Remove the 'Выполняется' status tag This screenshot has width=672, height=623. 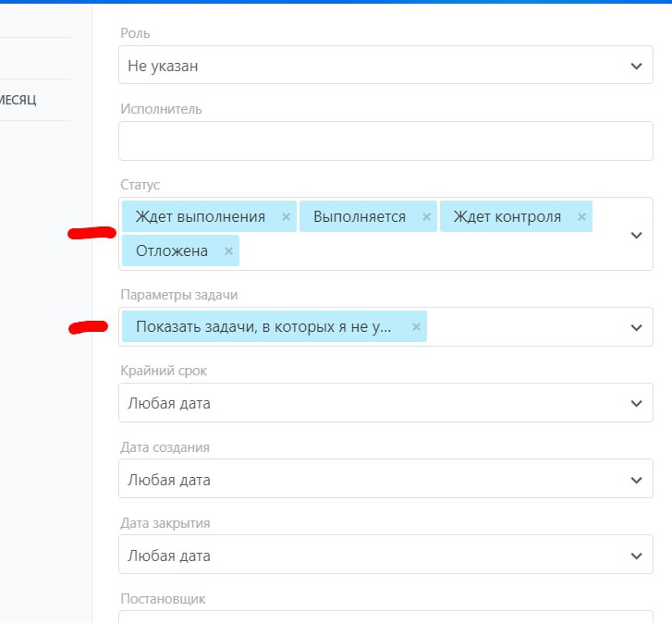pyautogui.click(x=426, y=217)
